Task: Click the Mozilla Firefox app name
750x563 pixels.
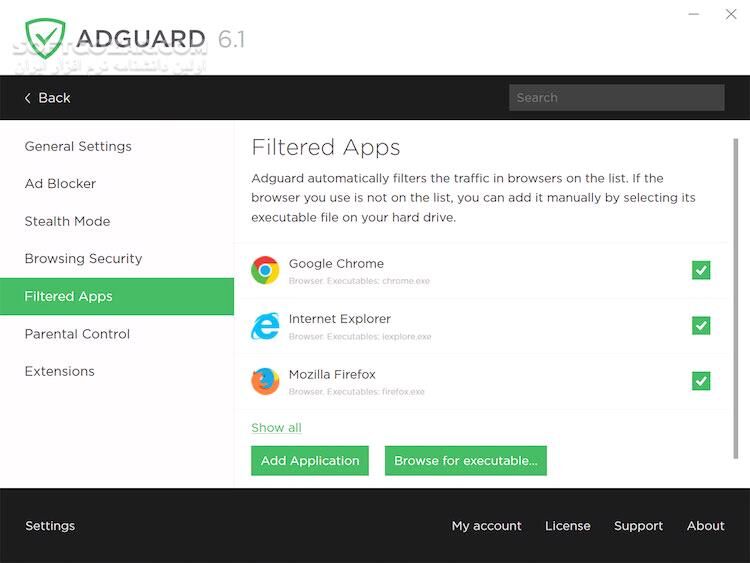Action: (332, 375)
